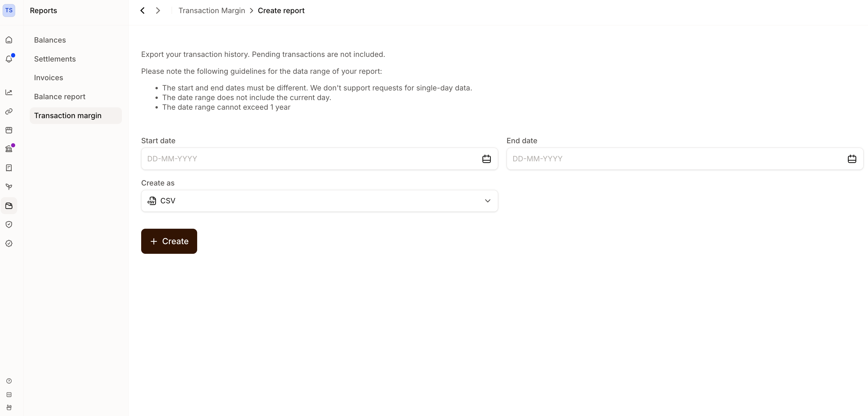Click the receipt icon in sidebar
The image size is (868, 416).
9,168
